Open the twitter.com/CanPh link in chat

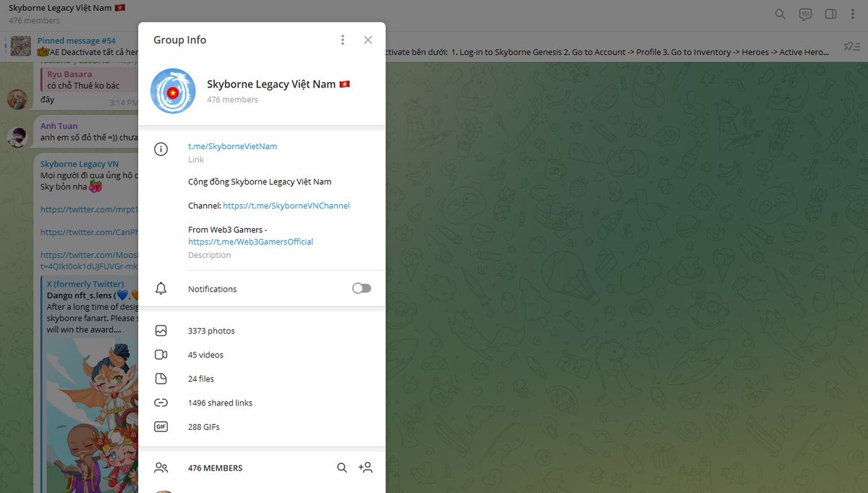tap(89, 232)
